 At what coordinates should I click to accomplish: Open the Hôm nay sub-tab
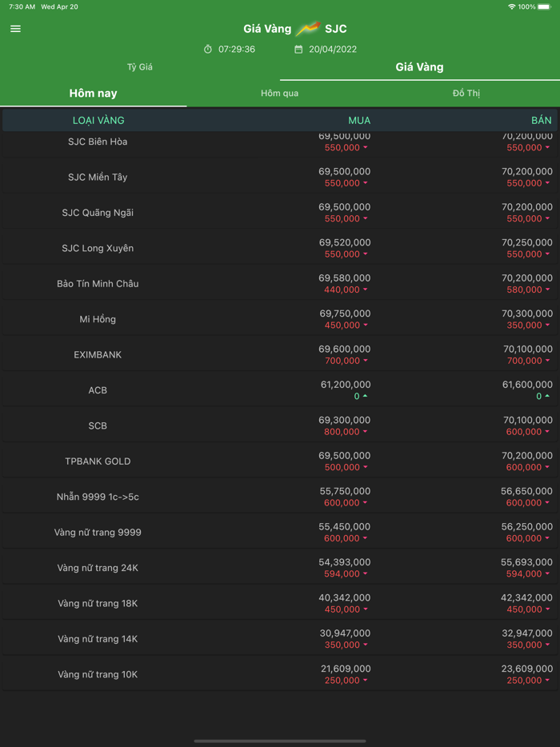coord(94,93)
